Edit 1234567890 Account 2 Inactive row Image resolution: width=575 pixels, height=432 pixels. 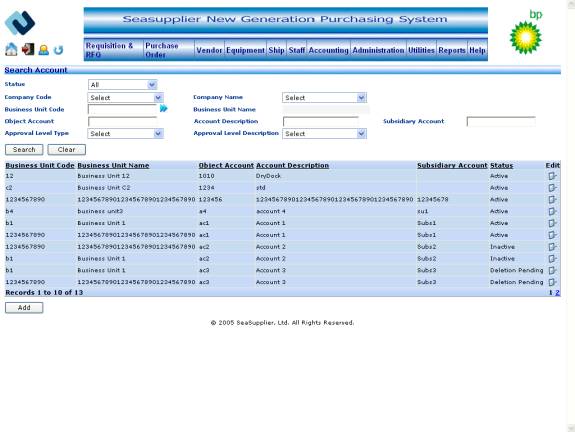pyautogui.click(x=552, y=247)
